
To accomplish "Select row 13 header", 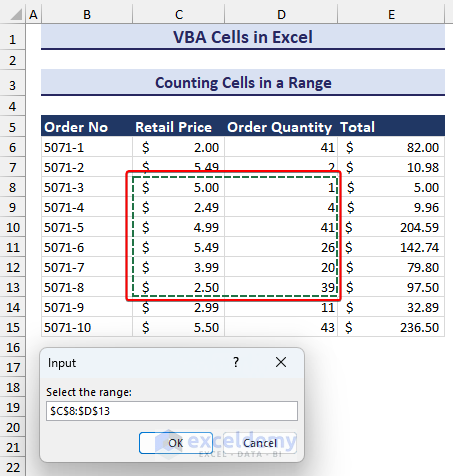I will pyautogui.click(x=13, y=287).
